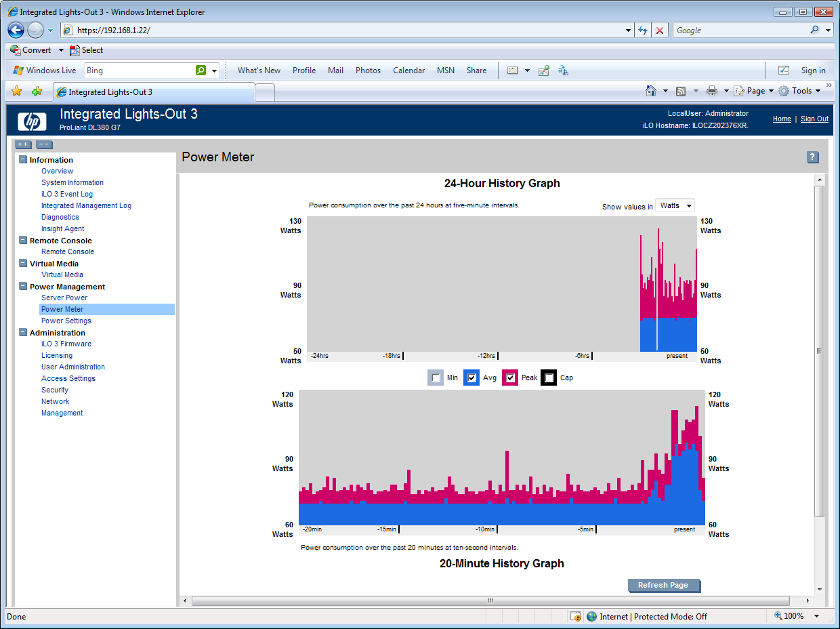Uncheck the Peak checkbox
840x629 pixels.
pyautogui.click(x=510, y=378)
